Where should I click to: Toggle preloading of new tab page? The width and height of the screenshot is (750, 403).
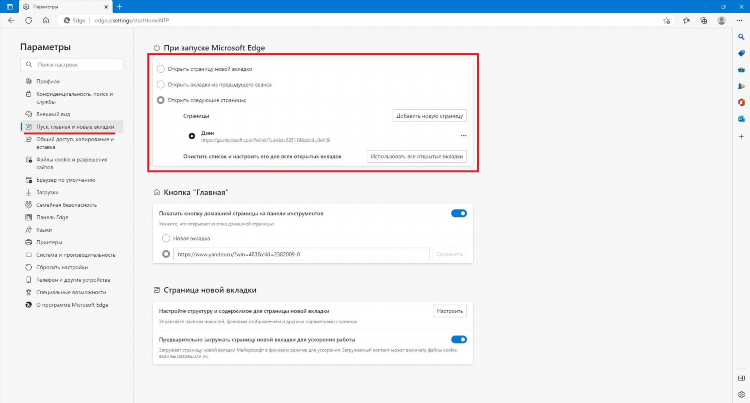pos(459,339)
